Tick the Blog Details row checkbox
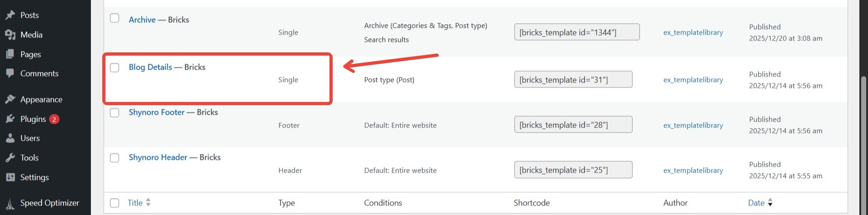The height and width of the screenshot is (215, 868). [x=115, y=67]
